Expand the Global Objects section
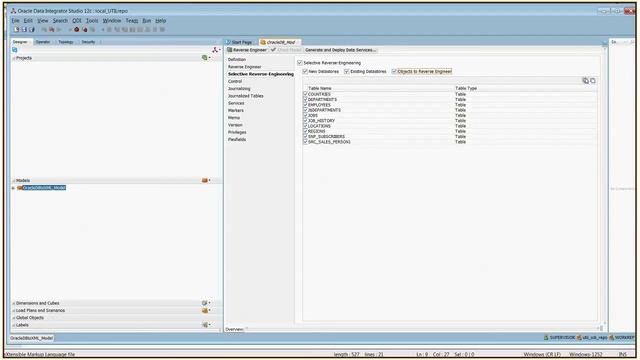640x360 pixels. tap(13, 318)
